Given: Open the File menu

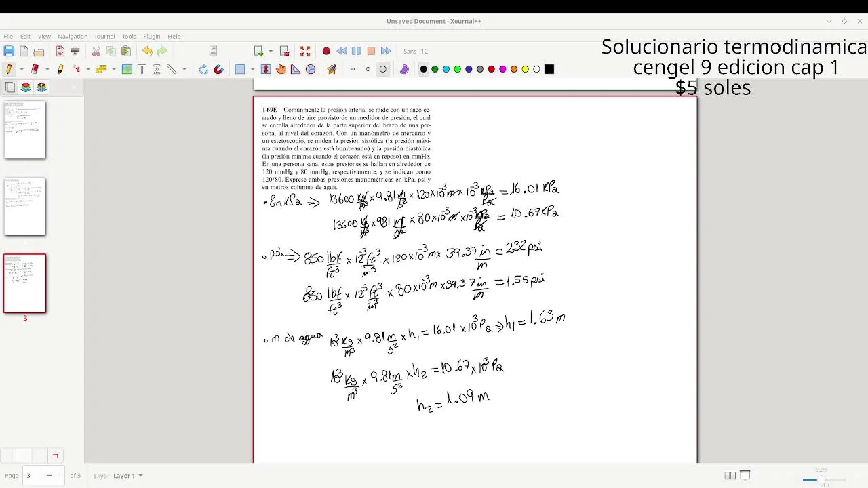Looking at the screenshot, I should pos(8,36).
